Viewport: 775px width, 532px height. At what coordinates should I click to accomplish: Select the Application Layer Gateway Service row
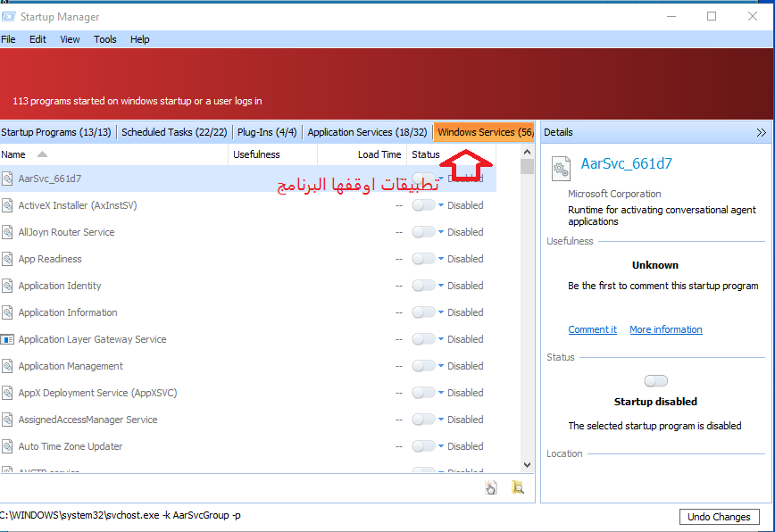(248, 339)
